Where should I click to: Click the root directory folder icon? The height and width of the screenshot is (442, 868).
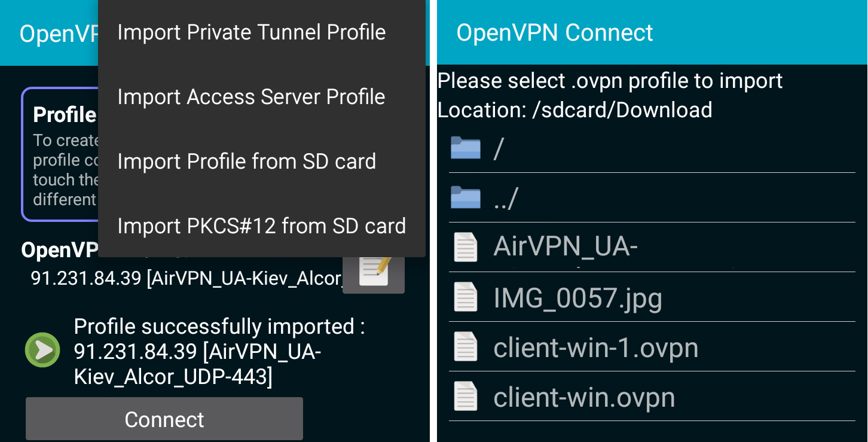pyautogui.click(x=465, y=148)
